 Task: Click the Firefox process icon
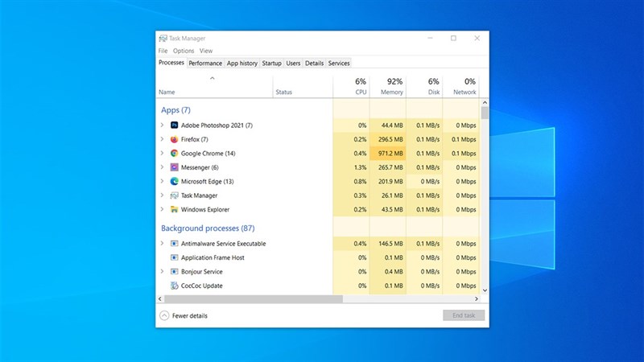(x=174, y=139)
